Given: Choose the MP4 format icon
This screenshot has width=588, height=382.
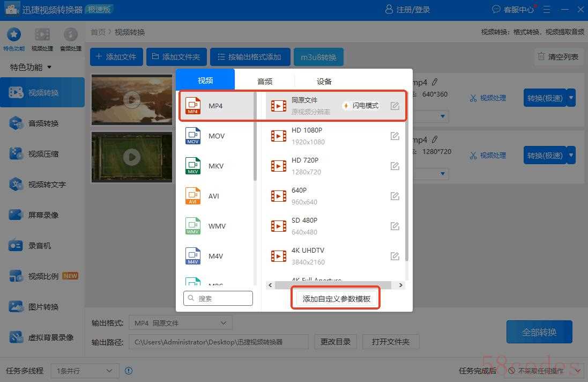Looking at the screenshot, I should [x=193, y=106].
